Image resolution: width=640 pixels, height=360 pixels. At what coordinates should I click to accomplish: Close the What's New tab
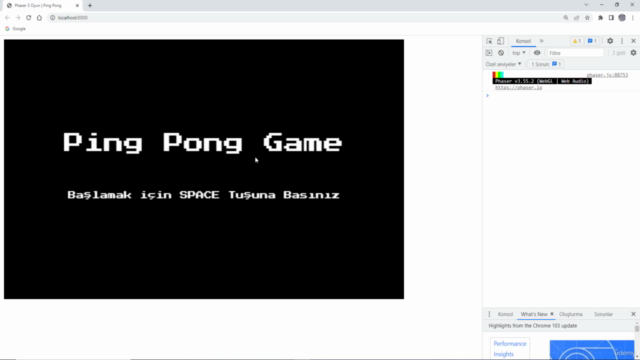click(552, 314)
